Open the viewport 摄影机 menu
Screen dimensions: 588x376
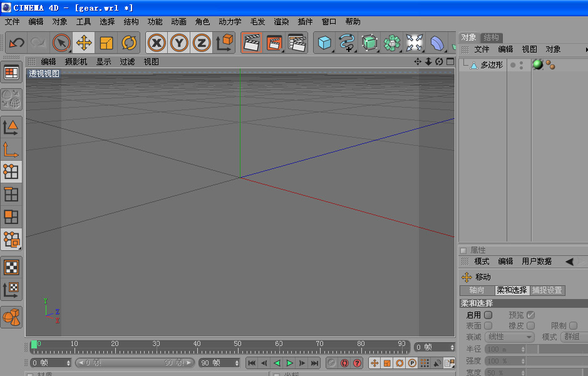pos(76,62)
